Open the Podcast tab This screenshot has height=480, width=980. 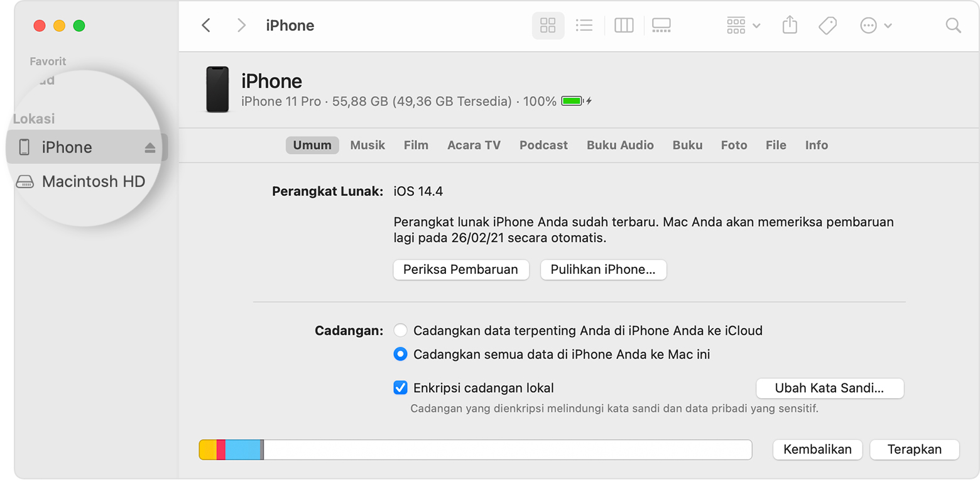point(543,145)
